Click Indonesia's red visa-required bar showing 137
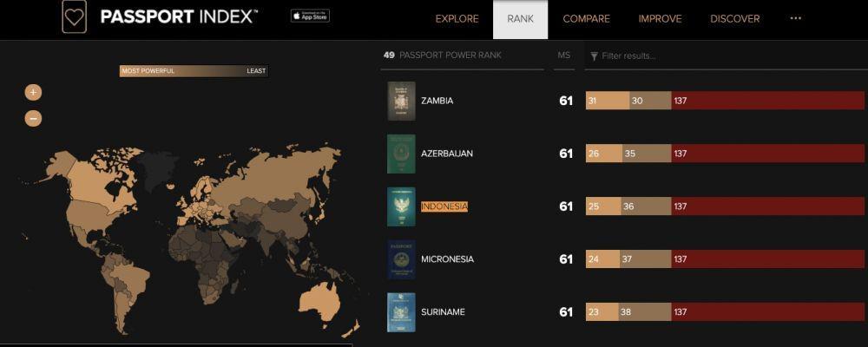 pos(768,206)
